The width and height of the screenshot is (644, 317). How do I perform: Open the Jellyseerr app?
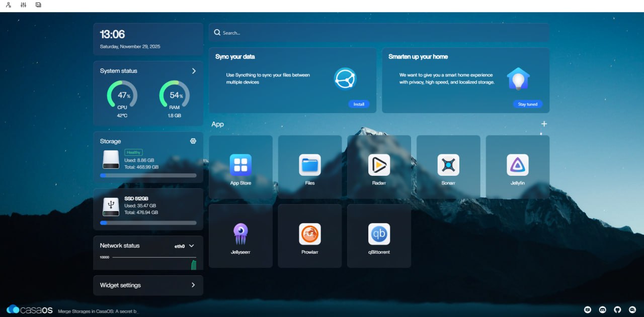point(240,235)
